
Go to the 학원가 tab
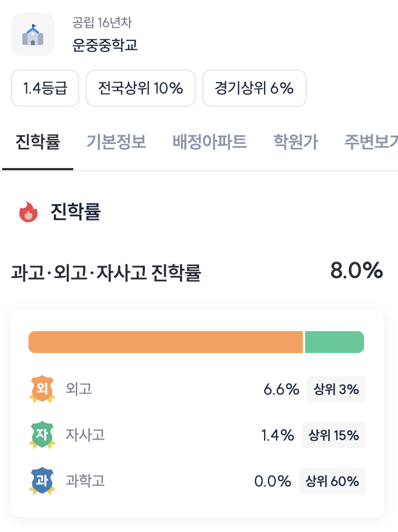pyautogui.click(x=296, y=142)
